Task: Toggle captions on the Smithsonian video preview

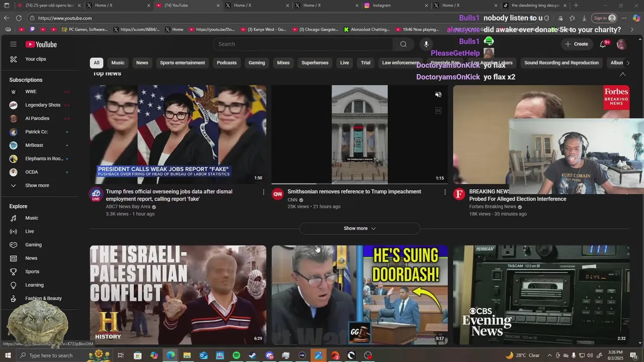Action: click(438, 111)
